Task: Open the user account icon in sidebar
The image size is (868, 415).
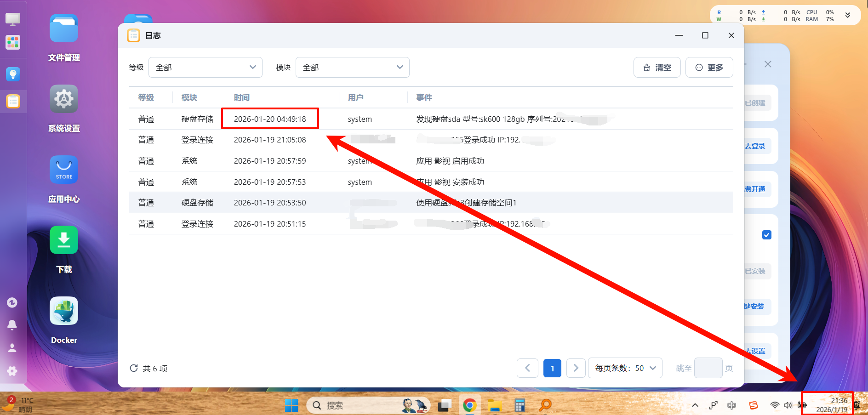Action: coord(12,348)
